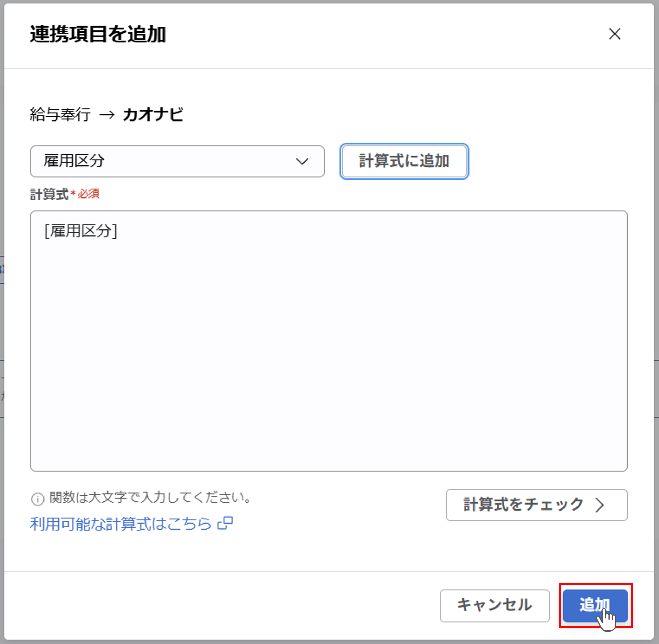
Task: Click the info icon before 関数は大文字で入力してください
Action: pos(37,499)
